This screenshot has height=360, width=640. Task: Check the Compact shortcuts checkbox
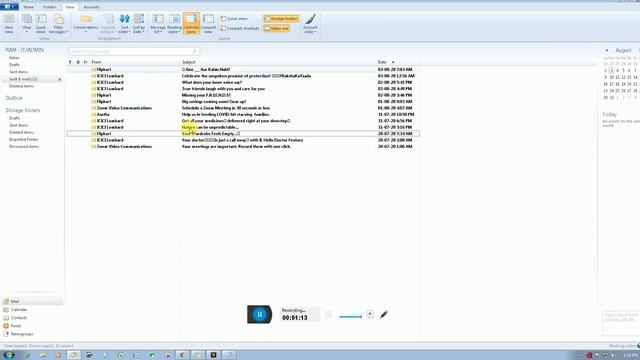240,29
